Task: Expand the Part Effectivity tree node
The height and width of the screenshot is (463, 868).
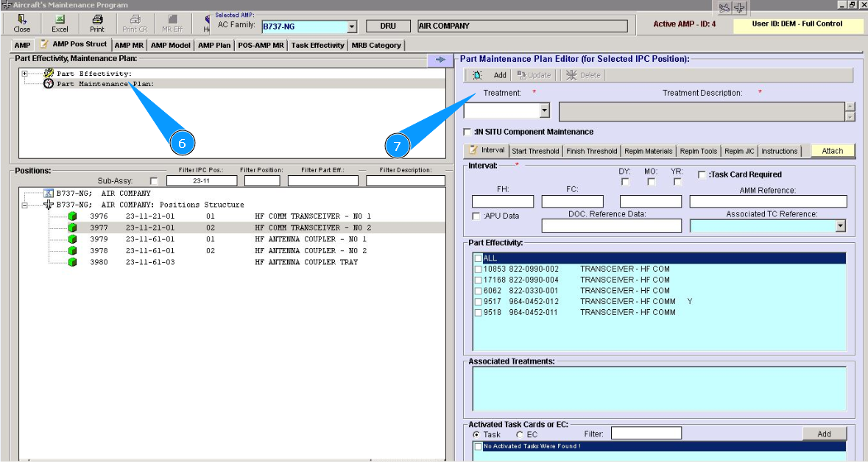Action: [x=25, y=74]
